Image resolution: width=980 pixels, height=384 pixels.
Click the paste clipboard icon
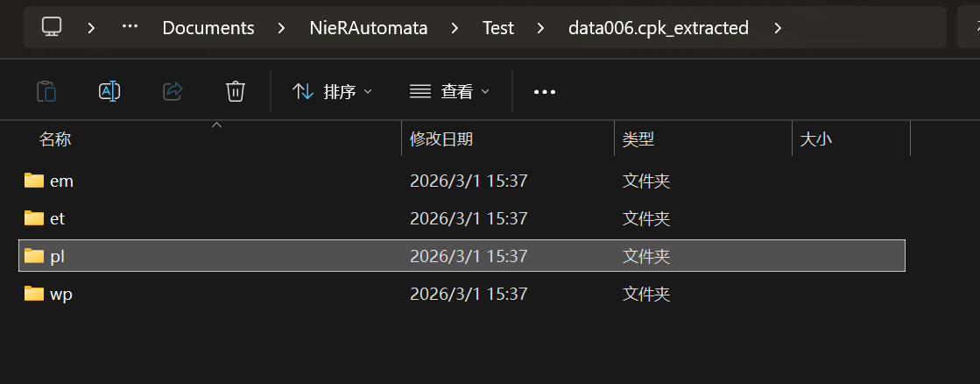46,91
